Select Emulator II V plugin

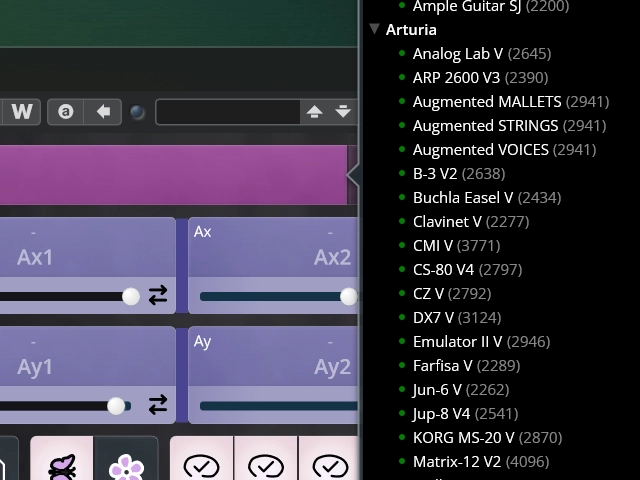click(481, 342)
